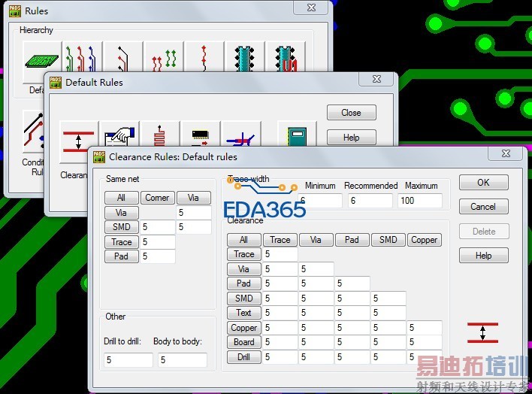Select Component rules icon in Rules hierarchy

tap(286, 56)
